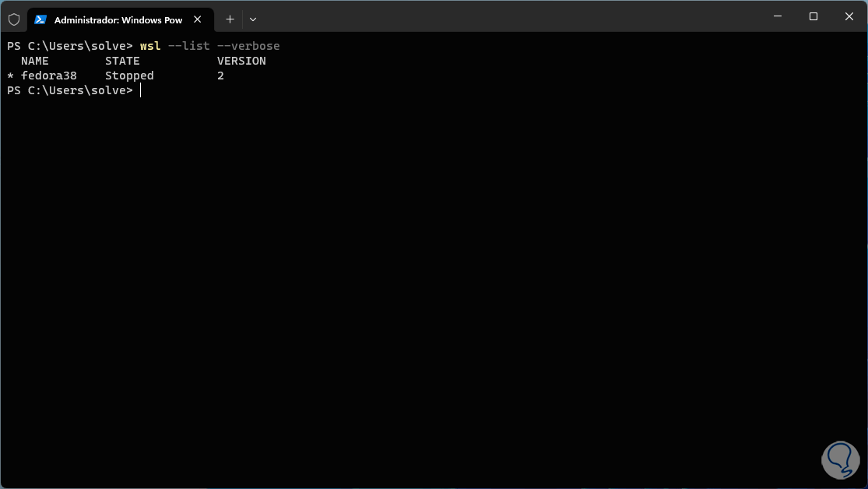
Task: Click the --list argument text
Action: pyautogui.click(x=188, y=46)
